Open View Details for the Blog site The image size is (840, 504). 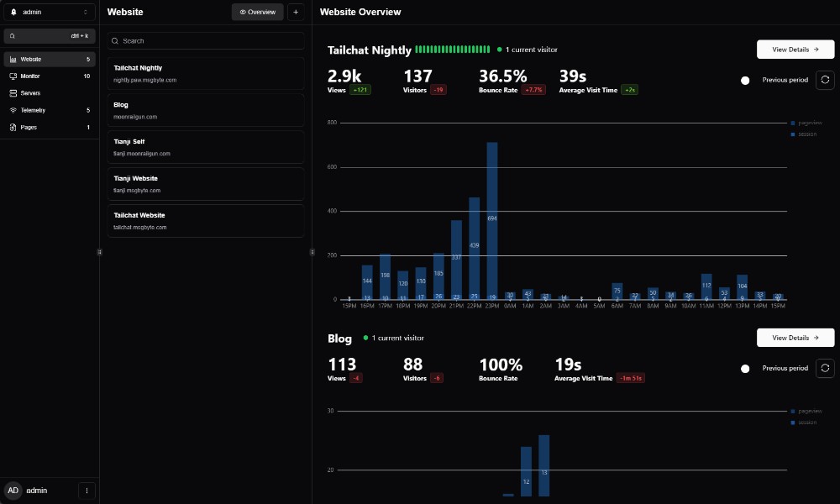pyautogui.click(x=795, y=338)
